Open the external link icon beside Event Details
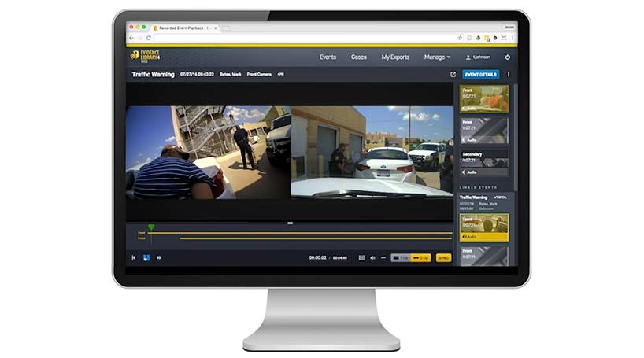 click(453, 74)
